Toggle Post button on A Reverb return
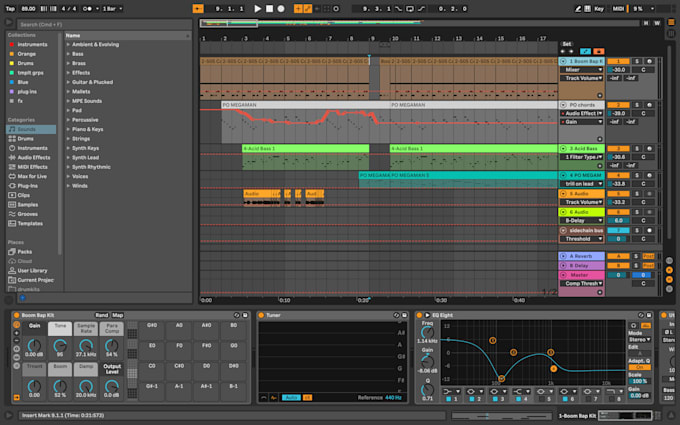The width and height of the screenshot is (680, 425). pyautogui.click(x=648, y=256)
